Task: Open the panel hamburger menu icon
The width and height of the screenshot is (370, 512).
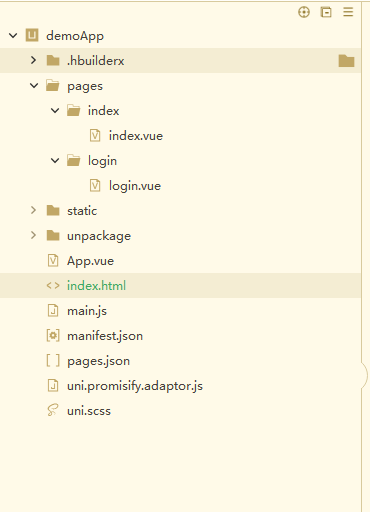Action: pyautogui.click(x=348, y=12)
